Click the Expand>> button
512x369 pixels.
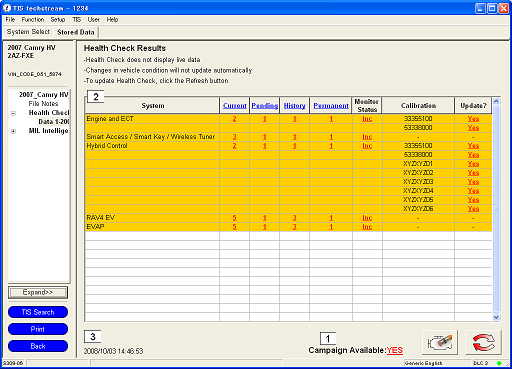tap(38, 292)
